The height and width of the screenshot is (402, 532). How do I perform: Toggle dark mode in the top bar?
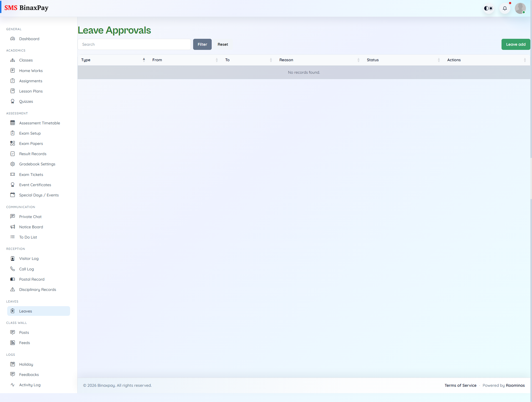point(488,8)
